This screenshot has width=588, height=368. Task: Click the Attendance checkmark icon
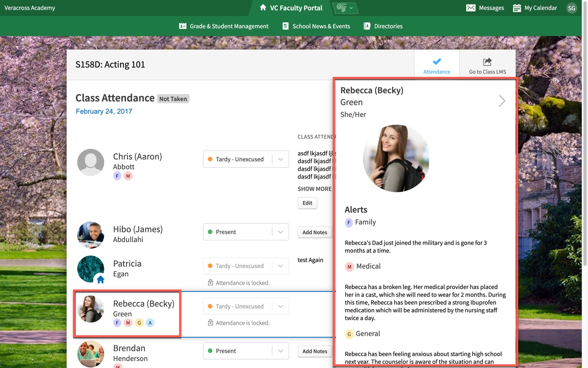[x=437, y=62]
